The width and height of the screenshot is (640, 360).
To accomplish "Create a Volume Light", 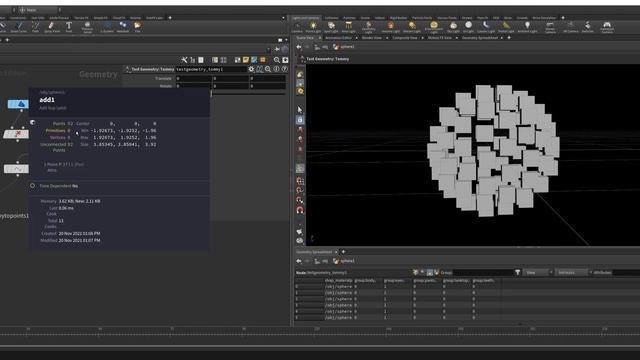I will coord(391,27).
